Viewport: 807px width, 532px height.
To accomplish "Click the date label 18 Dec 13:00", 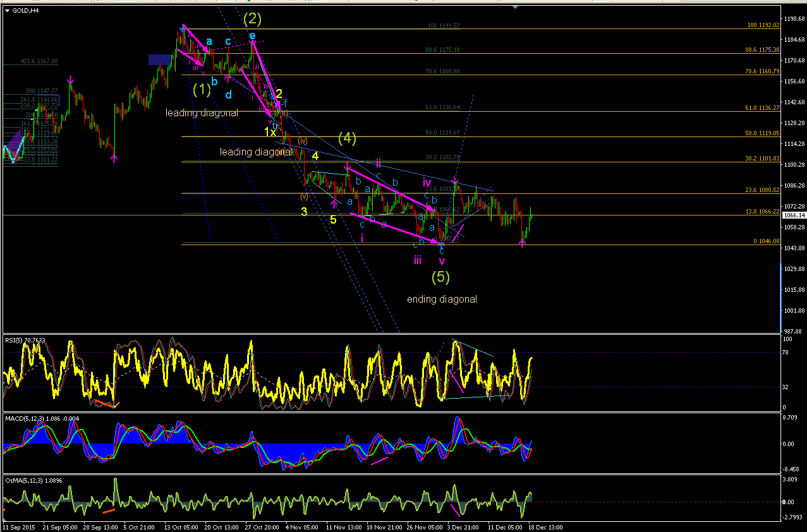I will (545, 526).
